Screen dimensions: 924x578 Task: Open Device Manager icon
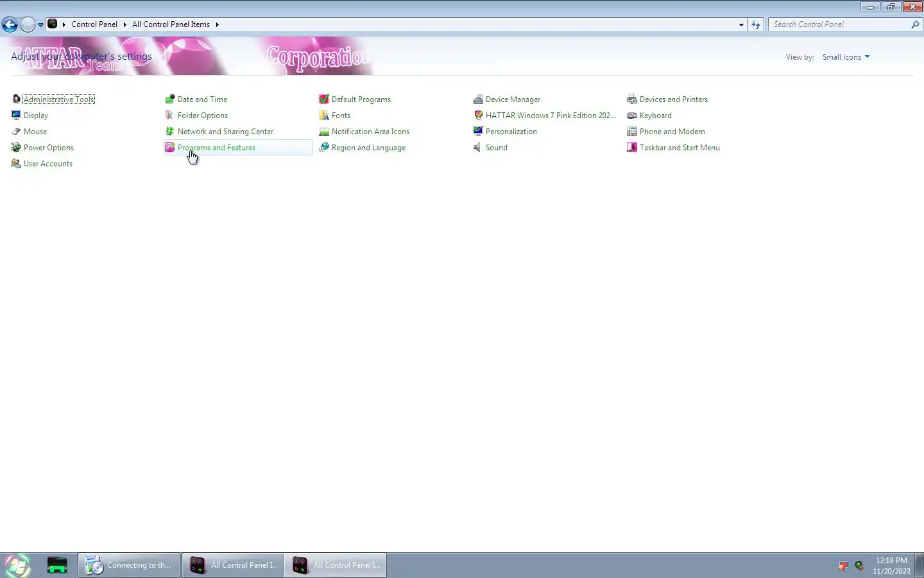coord(478,99)
